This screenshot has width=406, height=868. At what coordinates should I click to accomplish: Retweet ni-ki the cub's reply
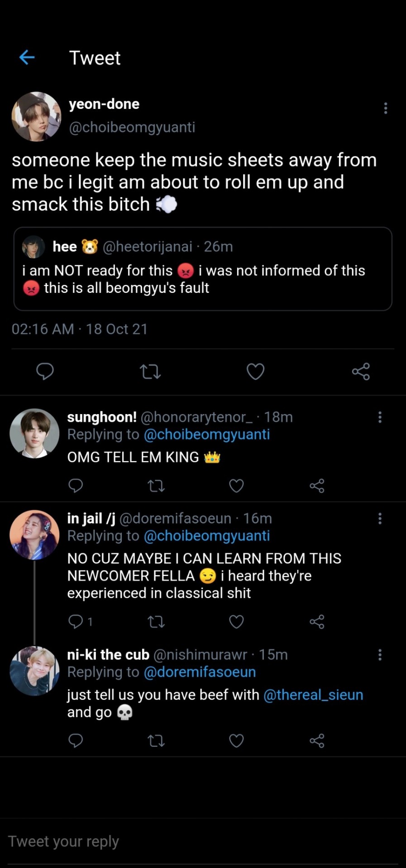(x=156, y=741)
